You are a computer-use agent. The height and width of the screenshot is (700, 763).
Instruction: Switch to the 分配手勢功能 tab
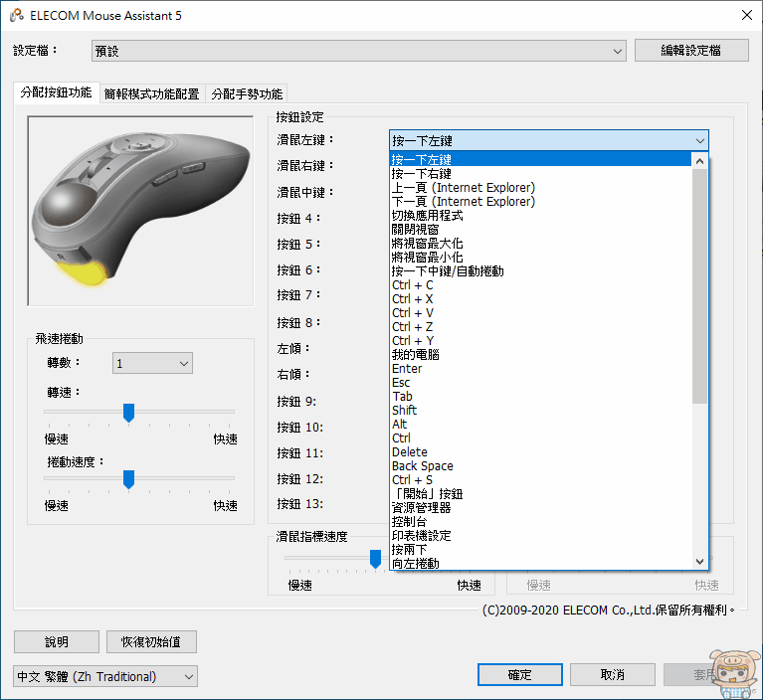point(247,93)
